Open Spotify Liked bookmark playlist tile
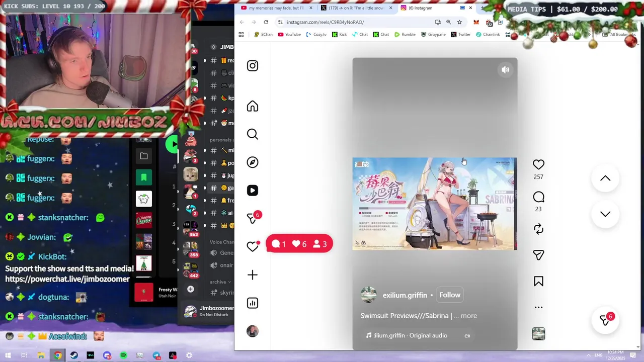Image resolution: width=644 pixels, height=362 pixels. tap(144, 177)
